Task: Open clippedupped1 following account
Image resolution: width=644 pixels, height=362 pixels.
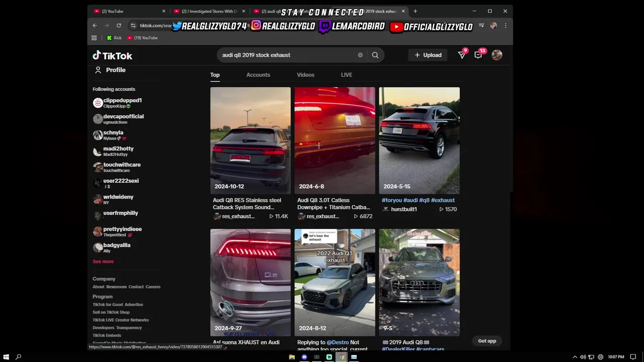Action: click(x=118, y=103)
